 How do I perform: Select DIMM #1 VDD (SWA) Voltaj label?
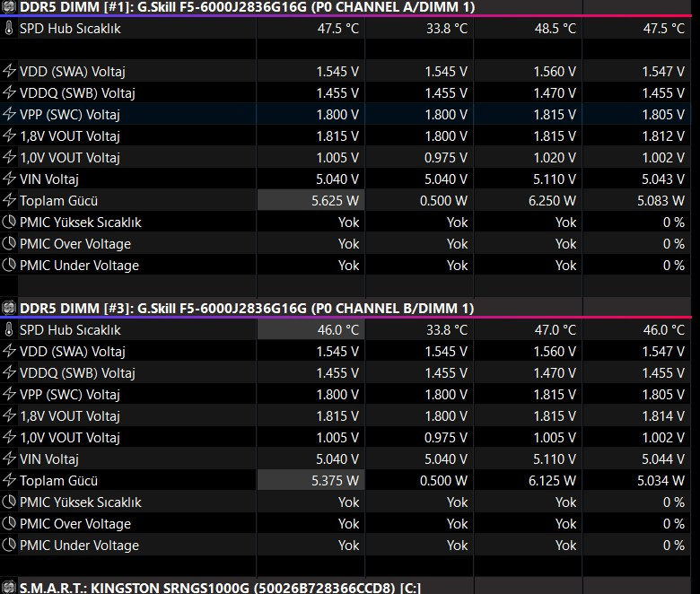pyautogui.click(x=73, y=72)
